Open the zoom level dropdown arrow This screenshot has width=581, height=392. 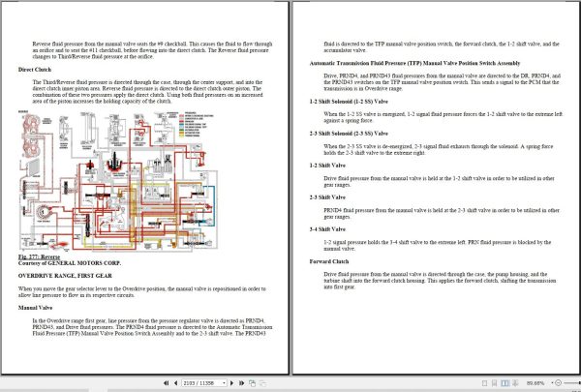[x=552, y=382]
